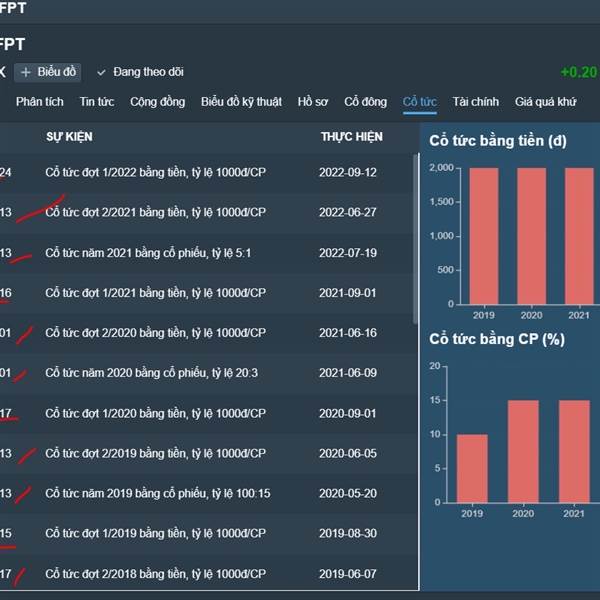Click the date 2020-06-05

[x=348, y=453]
